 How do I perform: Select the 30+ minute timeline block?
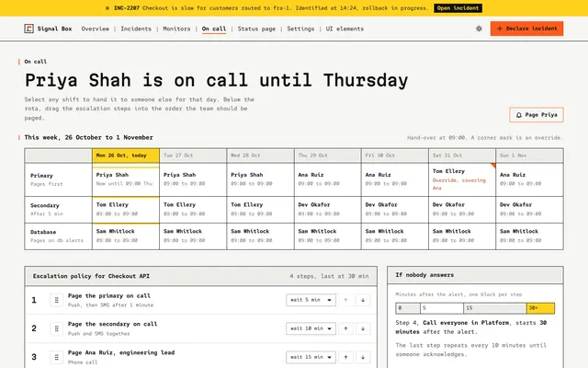click(540, 308)
